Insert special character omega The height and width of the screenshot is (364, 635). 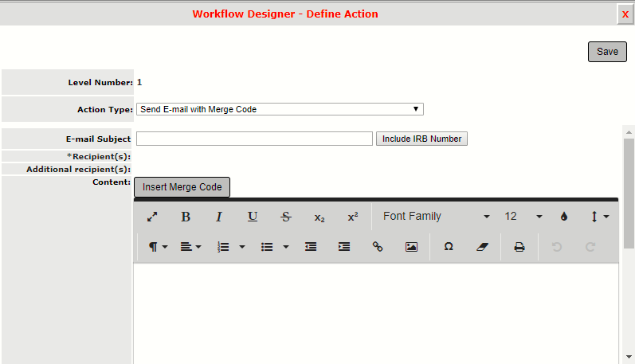pos(449,247)
